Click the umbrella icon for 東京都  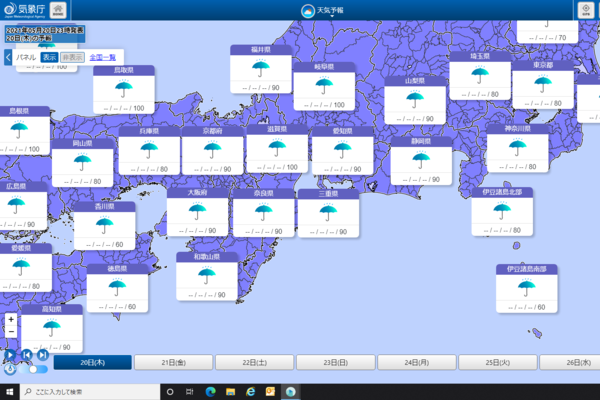pyautogui.click(x=543, y=84)
